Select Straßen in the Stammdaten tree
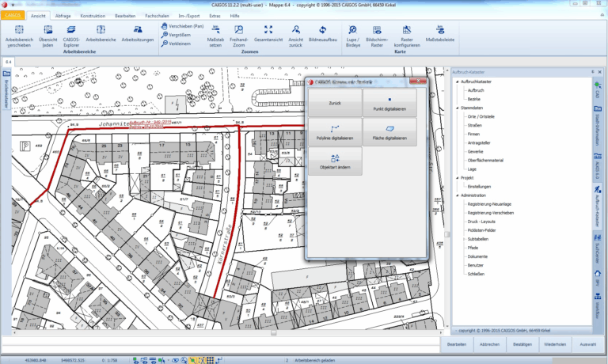This screenshot has width=608, height=364. pos(475,125)
